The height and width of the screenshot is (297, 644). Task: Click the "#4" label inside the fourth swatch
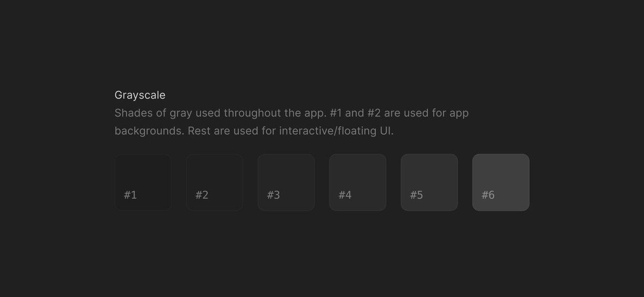[x=345, y=195]
